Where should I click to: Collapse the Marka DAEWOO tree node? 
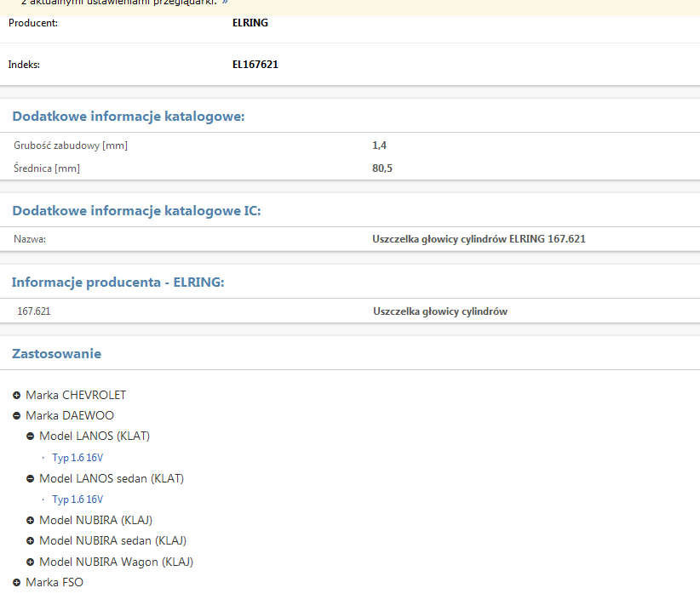pos(16,416)
